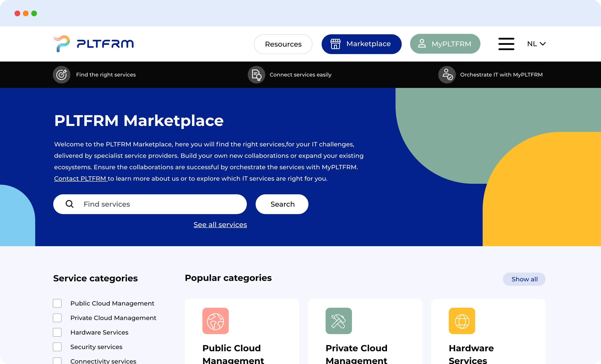The width and height of the screenshot is (601, 364).
Task: Click Show all popular categories
Action: pyautogui.click(x=524, y=279)
